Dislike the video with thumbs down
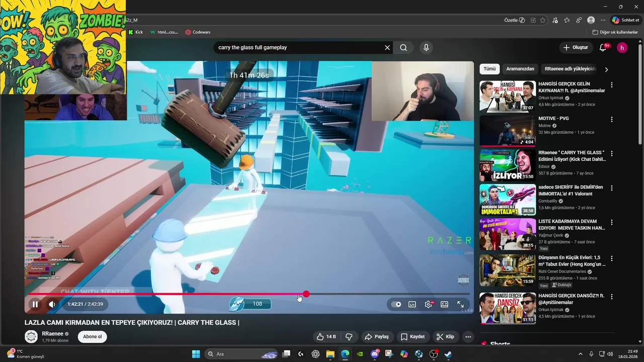 [x=349, y=337]
